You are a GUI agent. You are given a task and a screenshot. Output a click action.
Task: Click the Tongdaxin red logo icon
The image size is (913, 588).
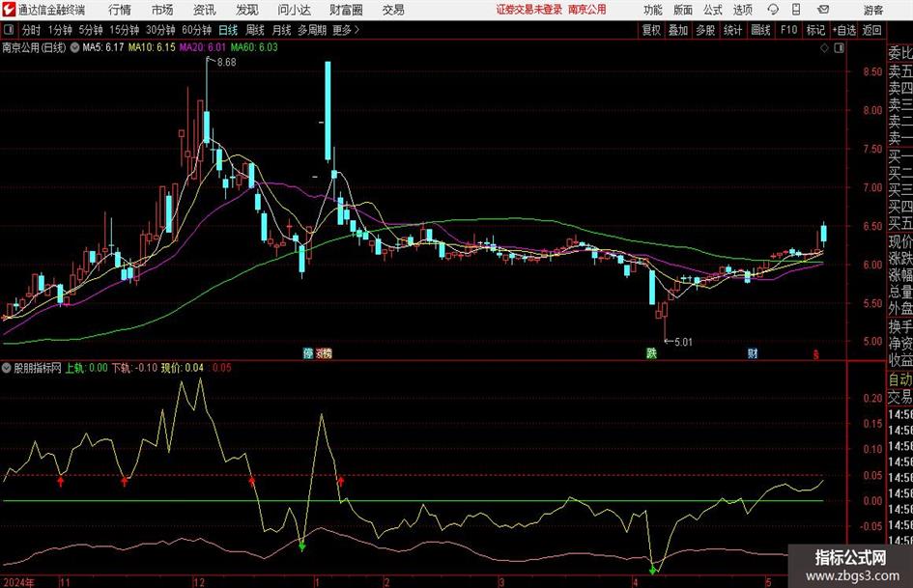pos(9,10)
